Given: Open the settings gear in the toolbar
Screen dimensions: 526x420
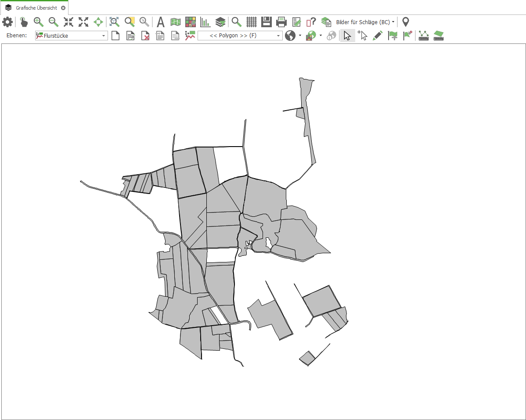Looking at the screenshot, I should click(x=7, y=22).
